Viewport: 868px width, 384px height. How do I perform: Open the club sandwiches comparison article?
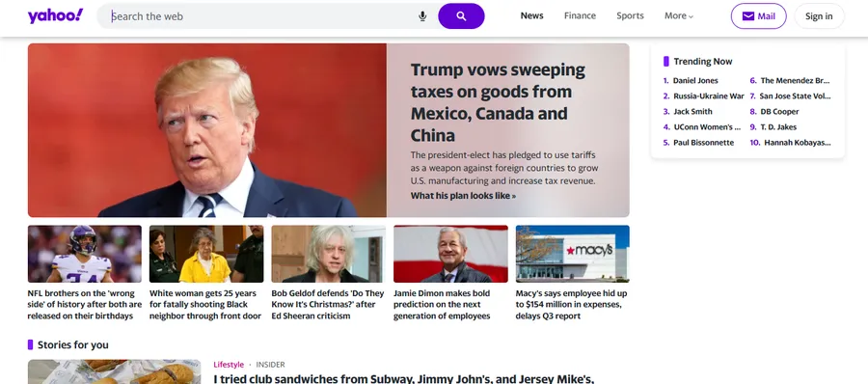(403, 379)
